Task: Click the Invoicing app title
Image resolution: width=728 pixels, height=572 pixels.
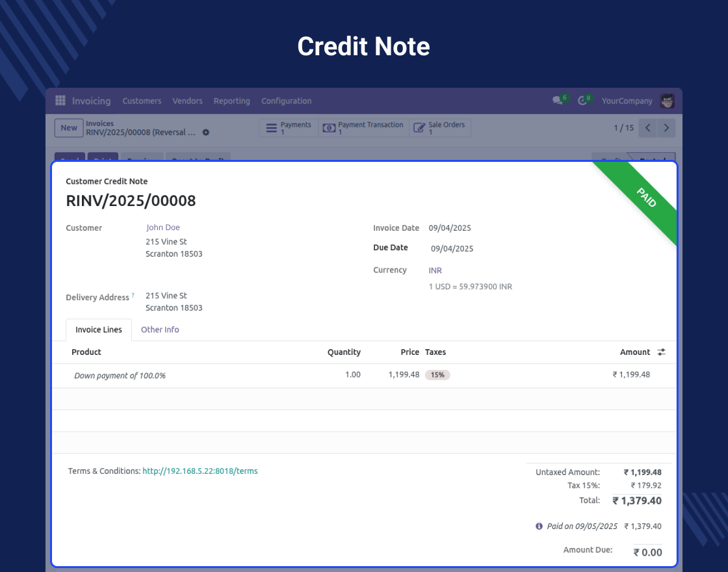Action: [92, 101]
